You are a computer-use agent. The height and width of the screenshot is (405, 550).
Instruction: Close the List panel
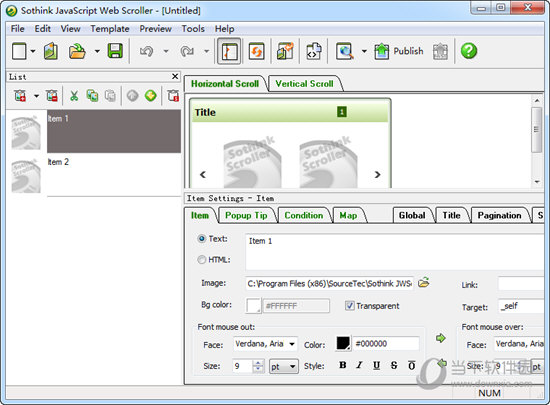175,76
